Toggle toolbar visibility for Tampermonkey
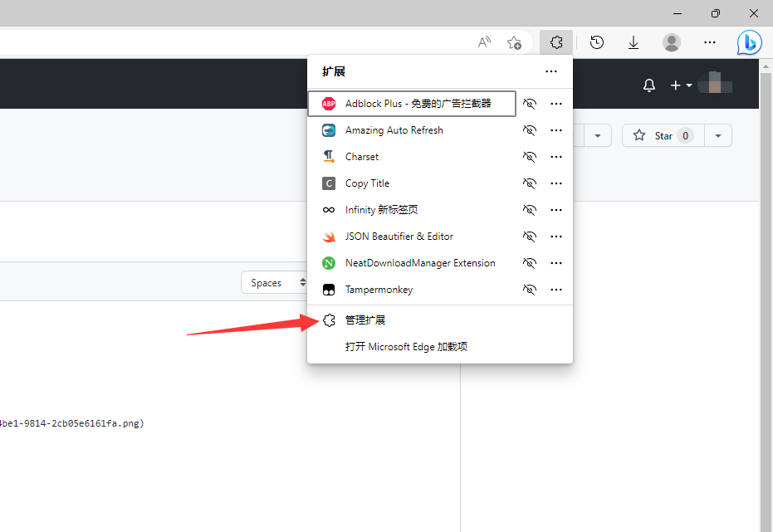Viewport: 773px width, 532px height. tap(530, 290)
